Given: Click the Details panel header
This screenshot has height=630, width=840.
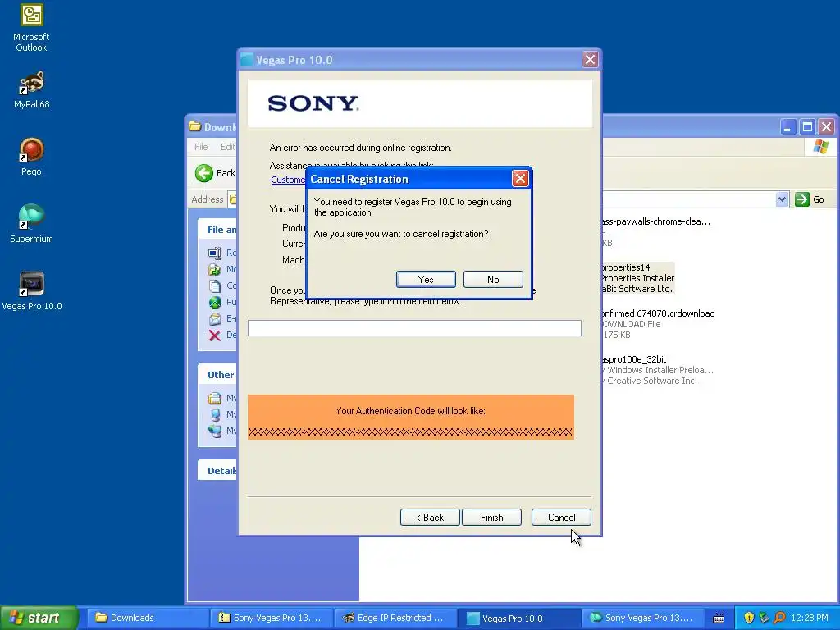Looking at the screenshot, I should click(x=217, y=470).
